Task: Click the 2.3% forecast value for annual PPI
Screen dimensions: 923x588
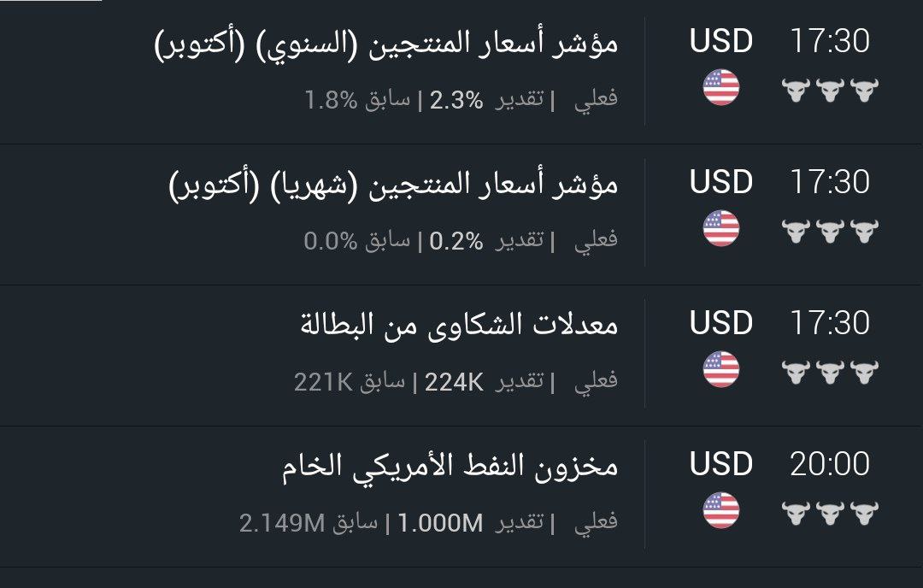Action: 456,100
